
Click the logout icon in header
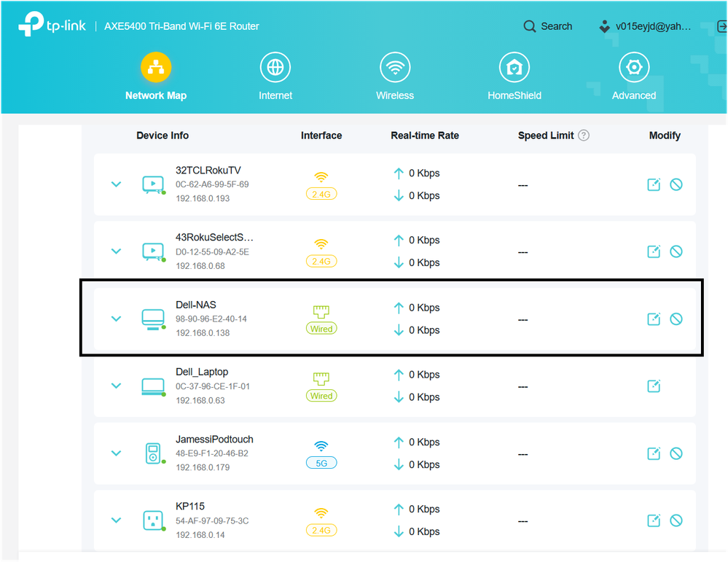click(x=722, y=26)
